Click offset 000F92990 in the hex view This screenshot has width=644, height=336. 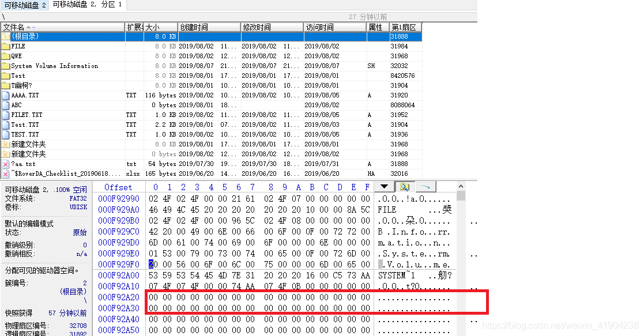[119, 199]
